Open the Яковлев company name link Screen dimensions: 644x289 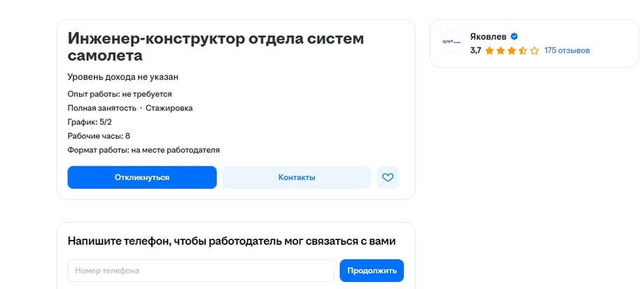(488, 36)
